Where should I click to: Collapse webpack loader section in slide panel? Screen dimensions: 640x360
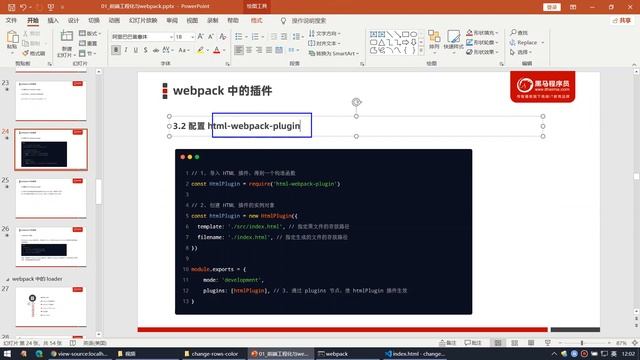[8, 279]
